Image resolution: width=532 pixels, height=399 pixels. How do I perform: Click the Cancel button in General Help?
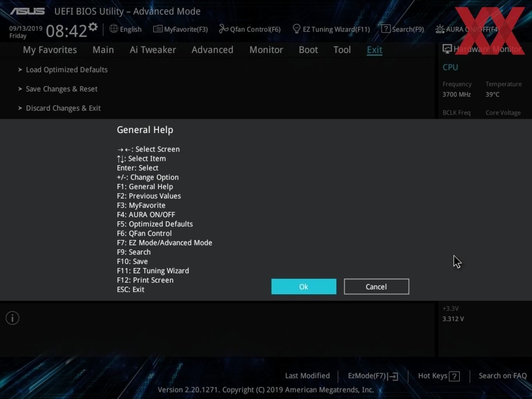[x=376, y=287]
